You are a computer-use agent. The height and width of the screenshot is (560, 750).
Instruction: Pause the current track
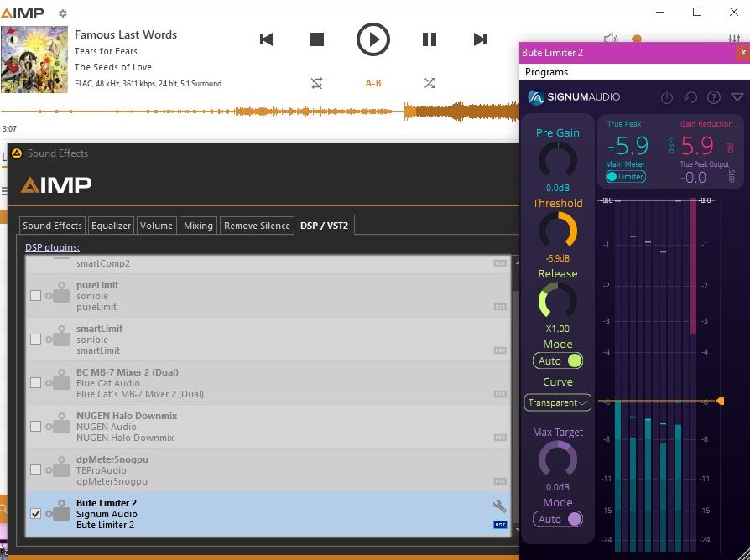[430, 39]
